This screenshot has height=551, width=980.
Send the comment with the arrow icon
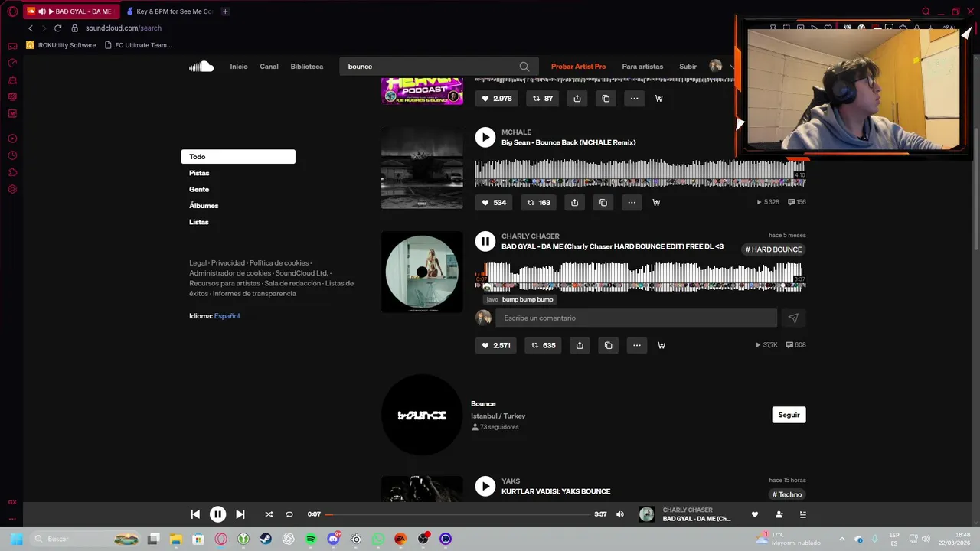pos(793,318)
